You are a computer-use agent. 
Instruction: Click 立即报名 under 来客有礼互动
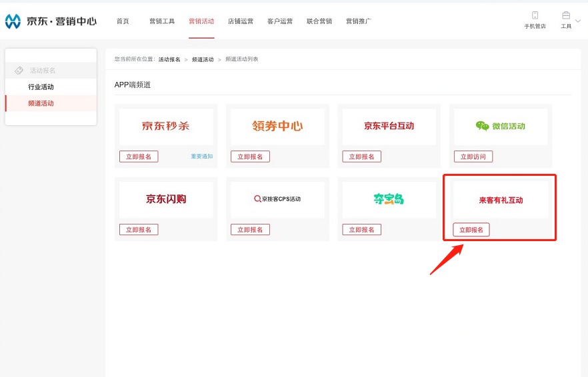point(471,230)
